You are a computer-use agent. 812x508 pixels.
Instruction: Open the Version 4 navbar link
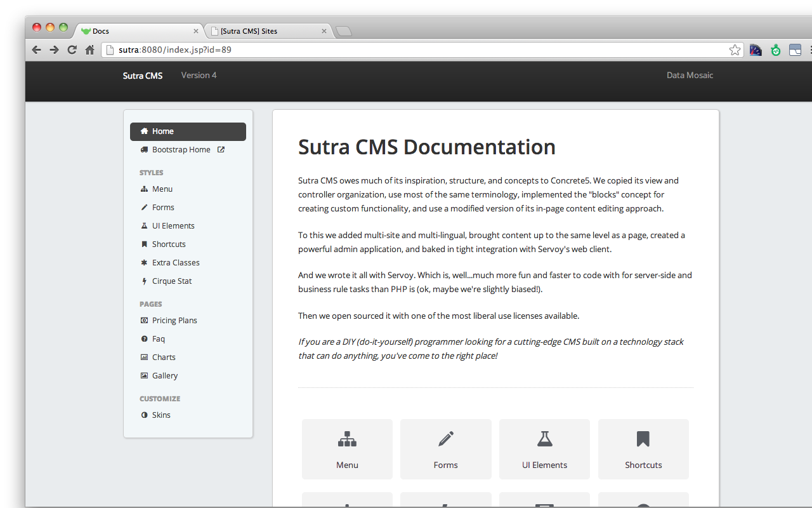pyautogui.click(x=199, y=75)
